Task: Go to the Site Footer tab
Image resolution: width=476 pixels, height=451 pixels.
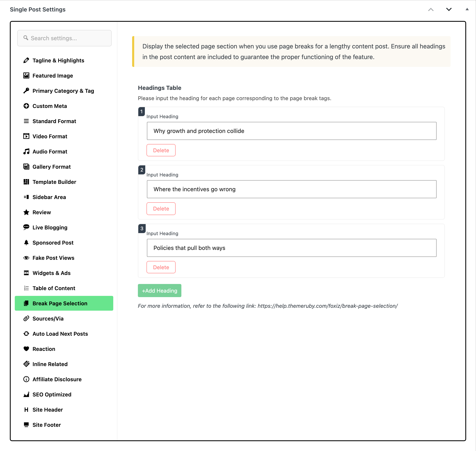Action: 64,425
